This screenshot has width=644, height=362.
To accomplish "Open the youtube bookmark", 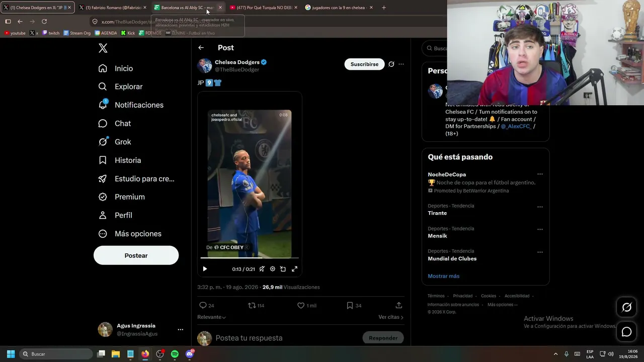I will pyautogui.click(x=15, y=33).
